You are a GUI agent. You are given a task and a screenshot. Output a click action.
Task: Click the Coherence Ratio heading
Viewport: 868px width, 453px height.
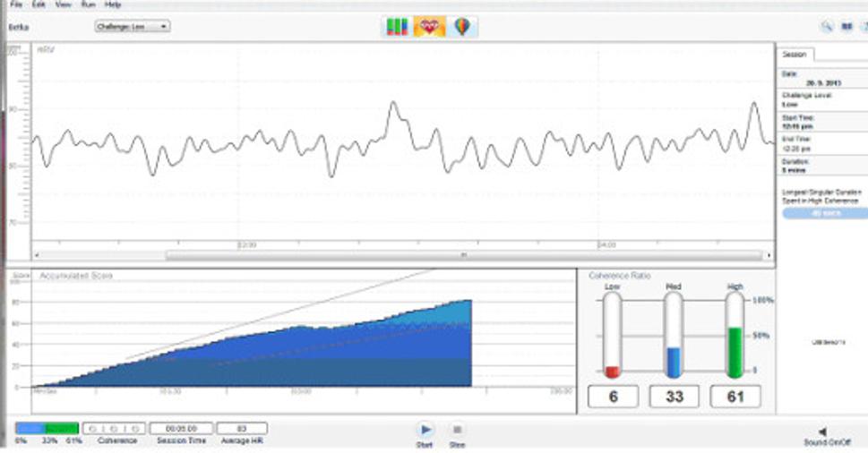coord(620,276)
